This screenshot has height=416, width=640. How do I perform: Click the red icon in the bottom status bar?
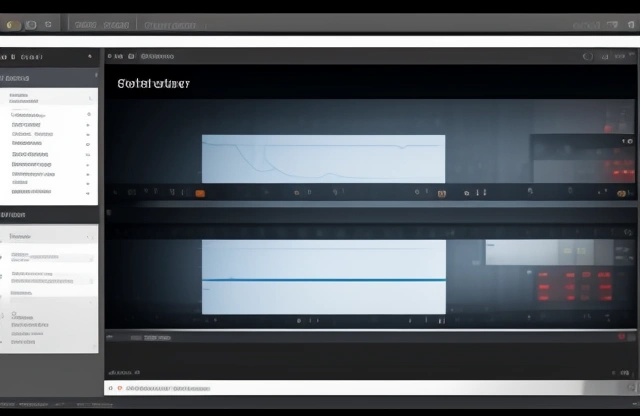[x=119, y=387]
